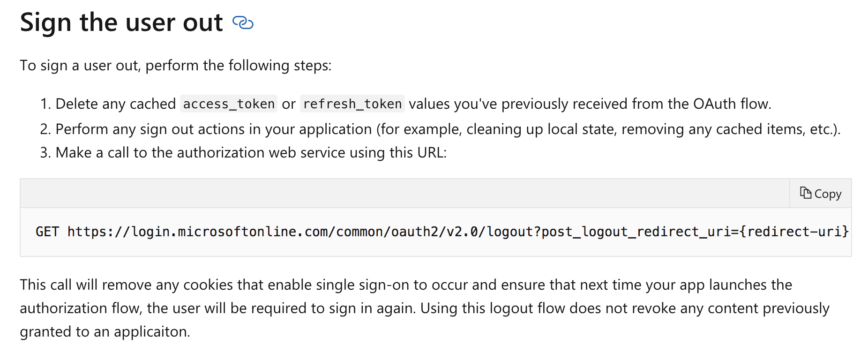This screenshot has height=360, width=868.
Task: Select the anchor icon next to Sign the user out
Action: 243,22
